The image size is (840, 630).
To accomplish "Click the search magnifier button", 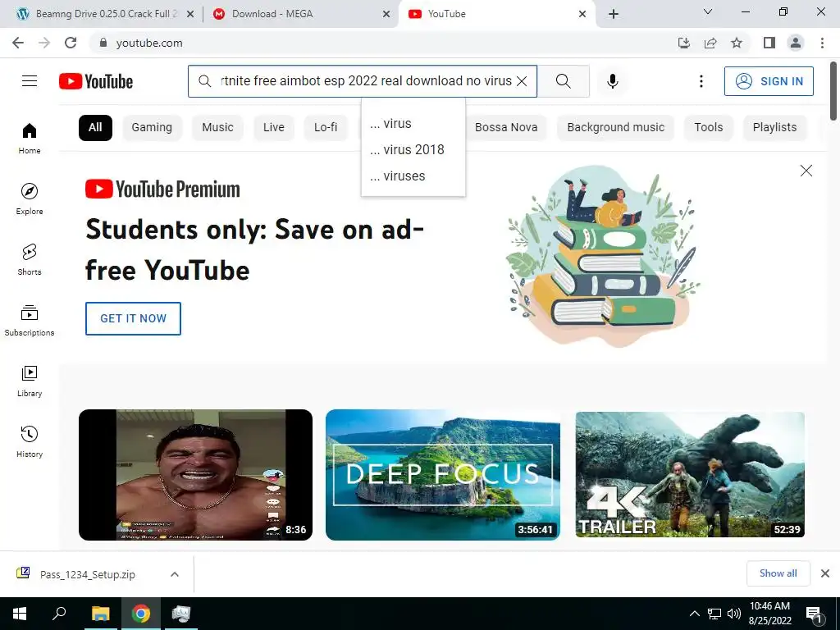I will tap(563, 81).
